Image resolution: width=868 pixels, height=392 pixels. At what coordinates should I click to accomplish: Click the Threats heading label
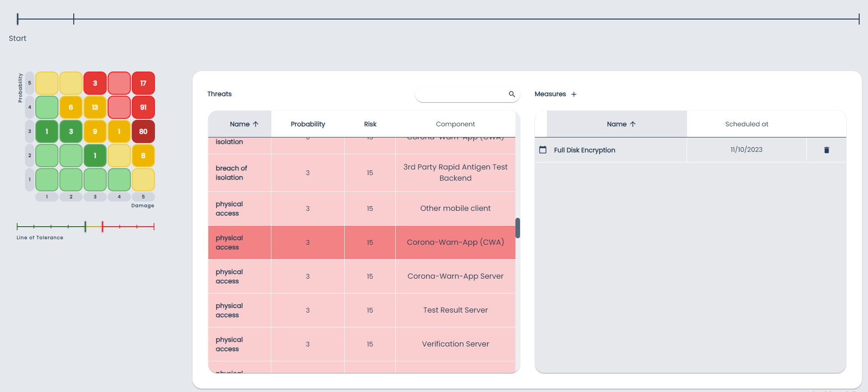click(x=219, y=94)
